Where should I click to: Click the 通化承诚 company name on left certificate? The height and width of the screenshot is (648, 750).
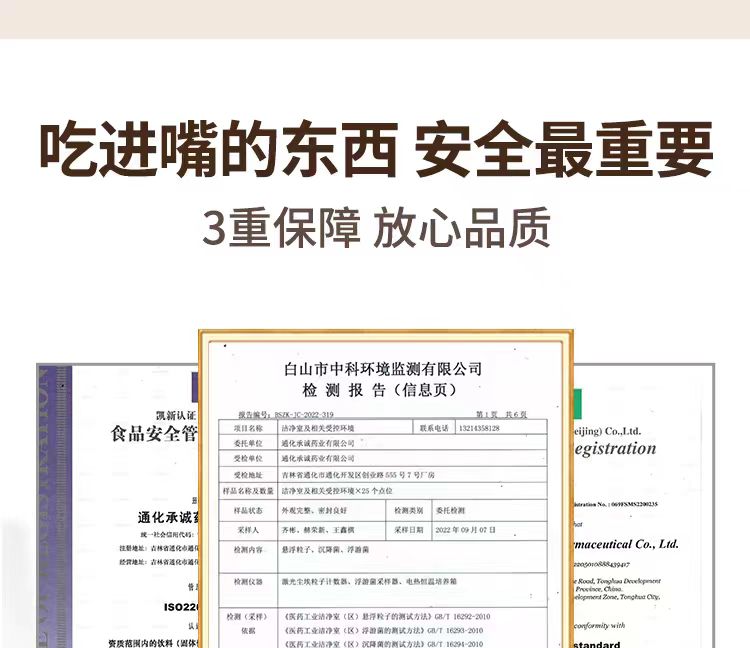point(168,517)
